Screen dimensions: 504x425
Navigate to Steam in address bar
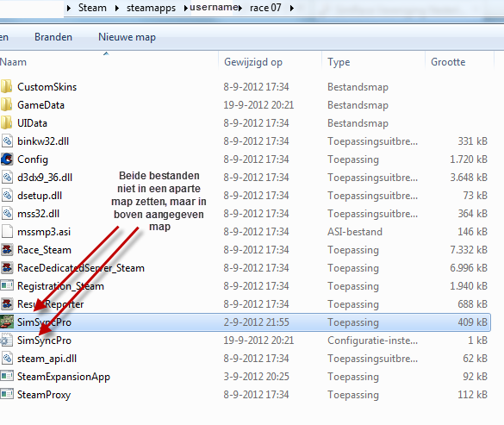point(92,8)
